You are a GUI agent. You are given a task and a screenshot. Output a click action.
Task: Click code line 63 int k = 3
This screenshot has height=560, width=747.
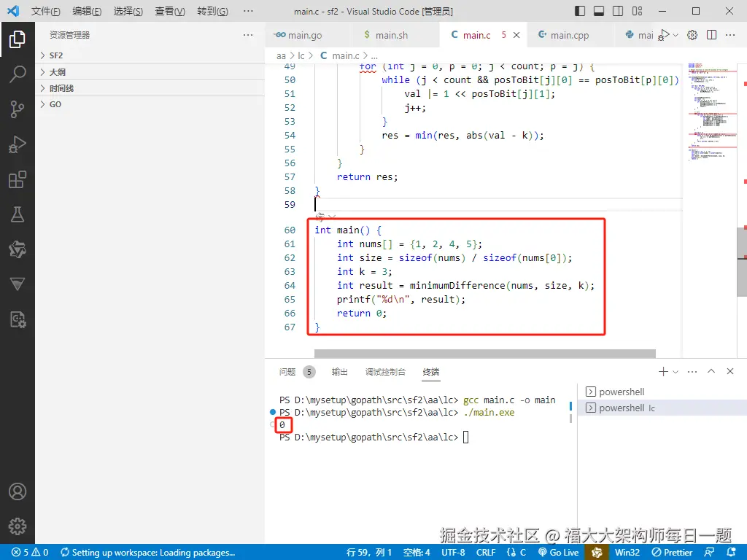pyautogui.click(x=365, y=272)
